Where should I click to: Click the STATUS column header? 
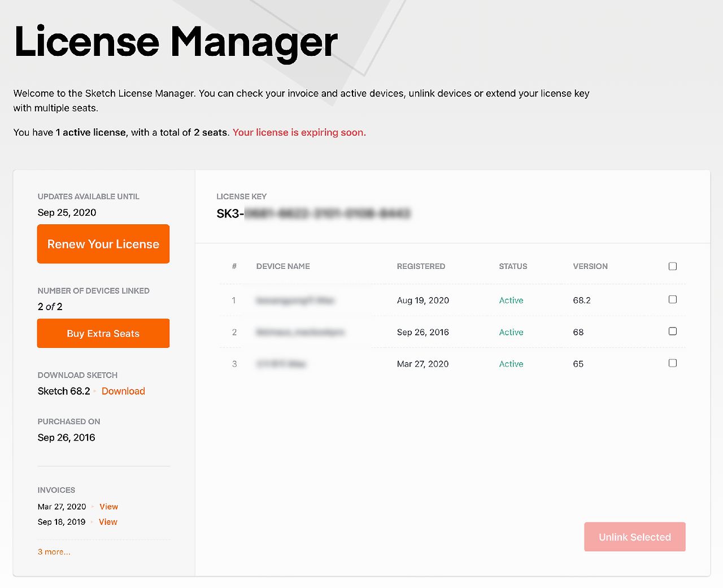point(513,266)
